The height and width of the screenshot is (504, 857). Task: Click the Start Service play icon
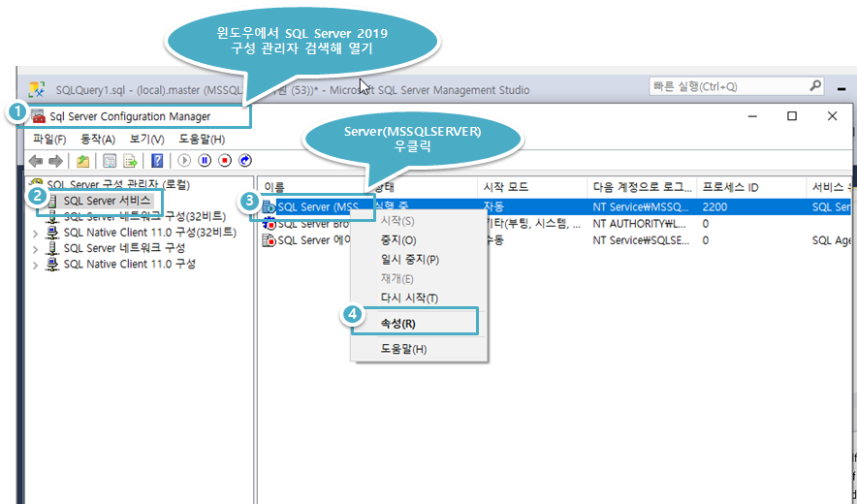(184, 160)
